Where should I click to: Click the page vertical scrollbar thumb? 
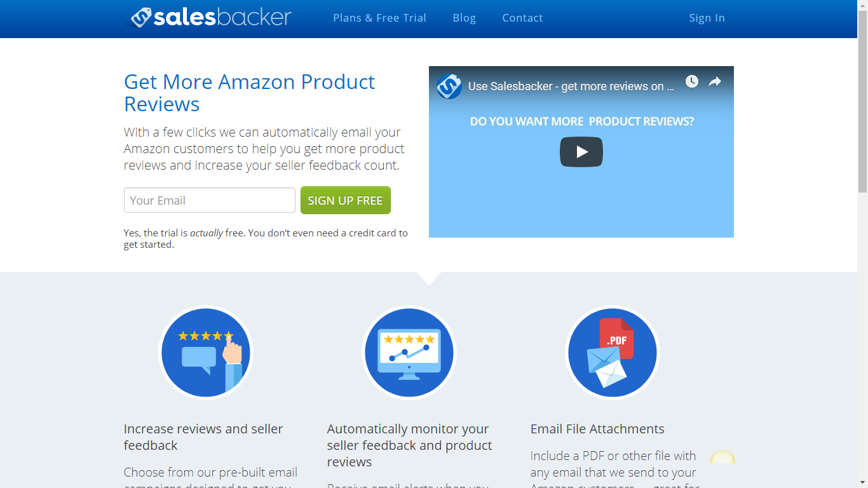pyautogui.click(x=862, y=97)
